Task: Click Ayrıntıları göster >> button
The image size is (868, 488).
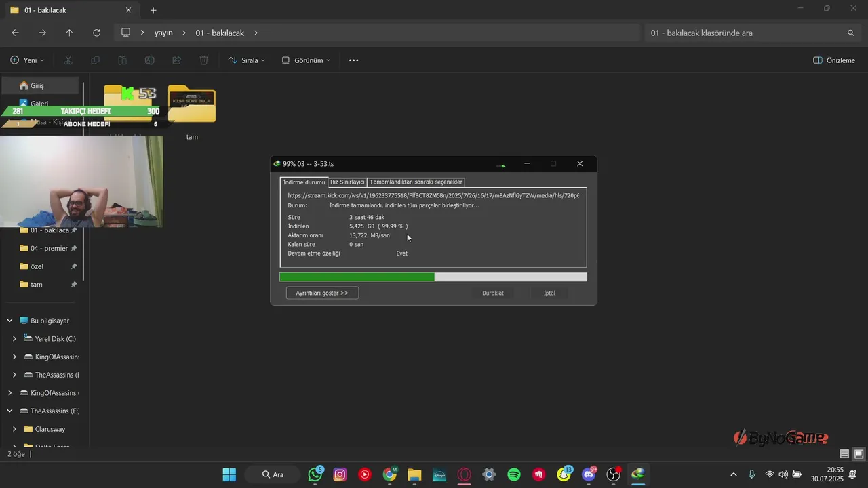Action: click(x=322, y=293)
